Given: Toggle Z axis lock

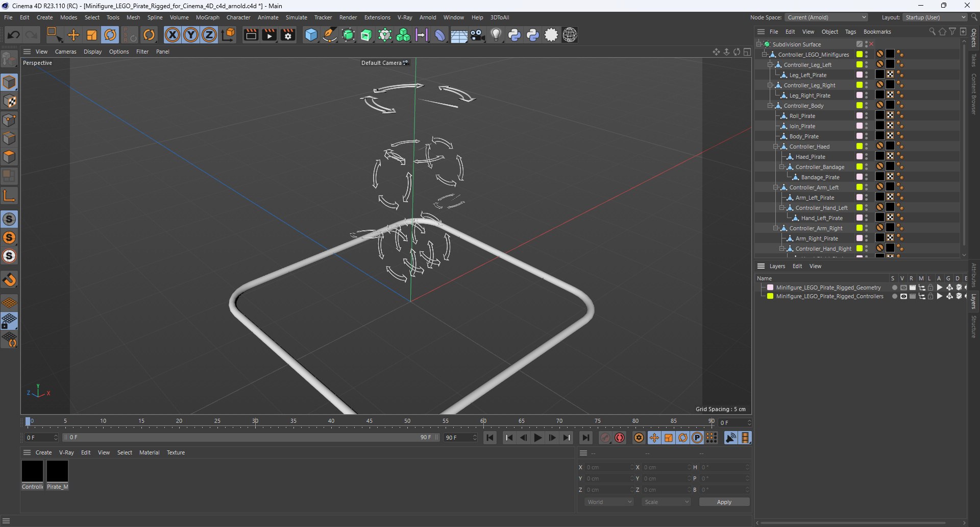Looking at the screenshot, I should 209,35.
